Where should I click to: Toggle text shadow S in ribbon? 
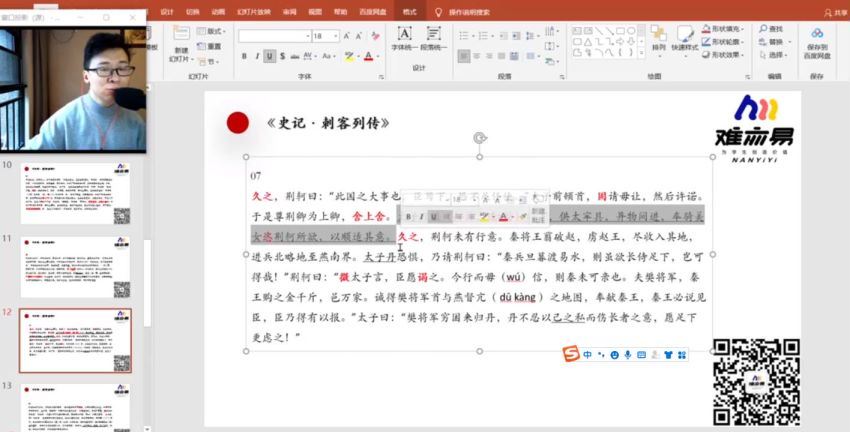[282, 56]
